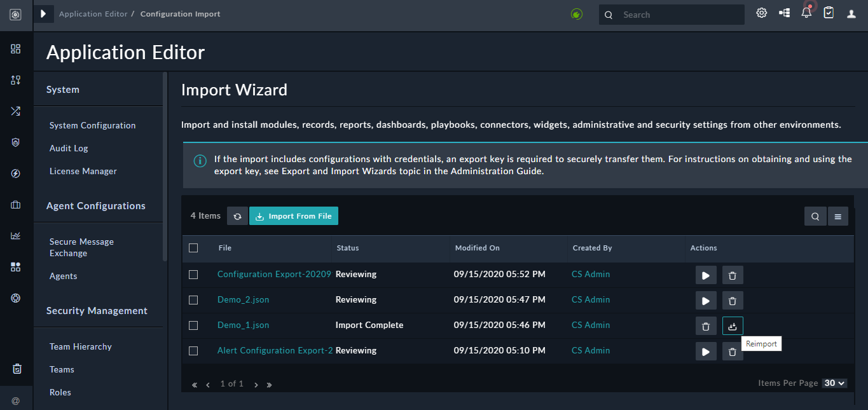The width and height of the screenshot is (868, 410).
Task: Click the hierarchy structure icon in top bar
Action: [x=784, y=13]
